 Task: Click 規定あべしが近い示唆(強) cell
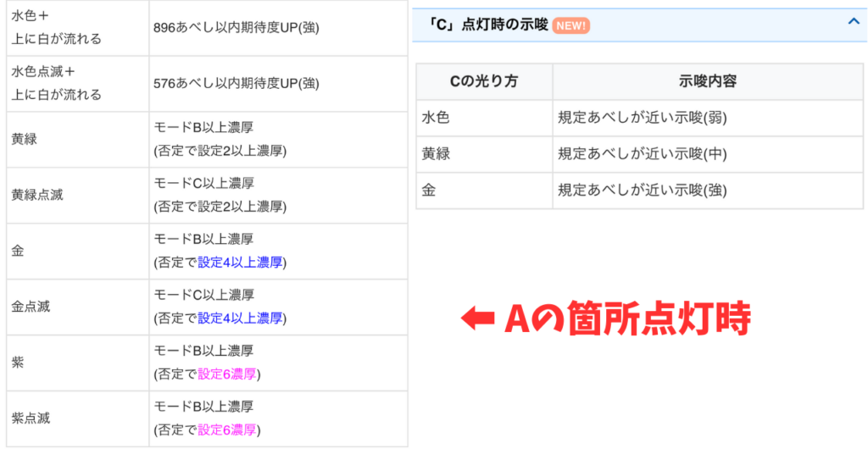pyautogui.click(x=642, y=191)
